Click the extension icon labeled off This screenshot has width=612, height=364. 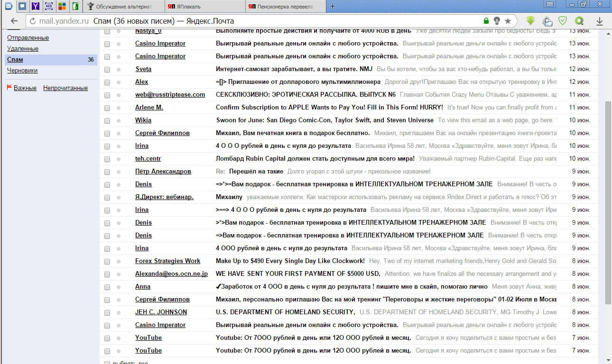(x=547, y=21)
